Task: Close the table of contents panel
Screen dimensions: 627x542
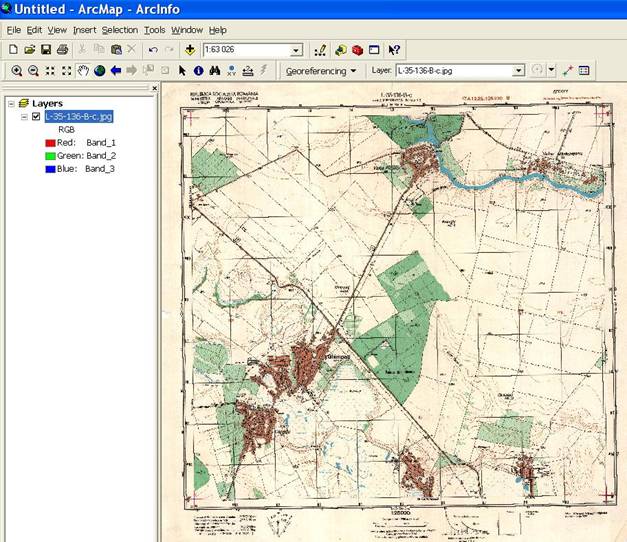Action: click(x=155, y=89)
